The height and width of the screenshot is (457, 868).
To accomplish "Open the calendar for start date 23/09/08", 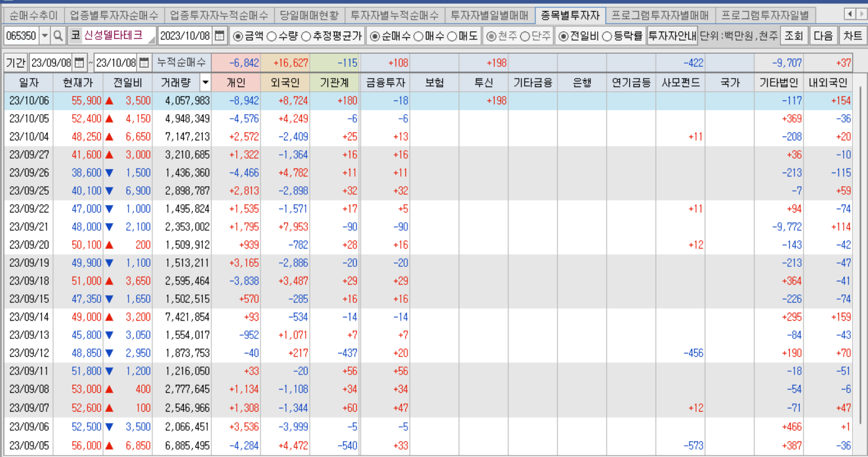I will (78, 60).
